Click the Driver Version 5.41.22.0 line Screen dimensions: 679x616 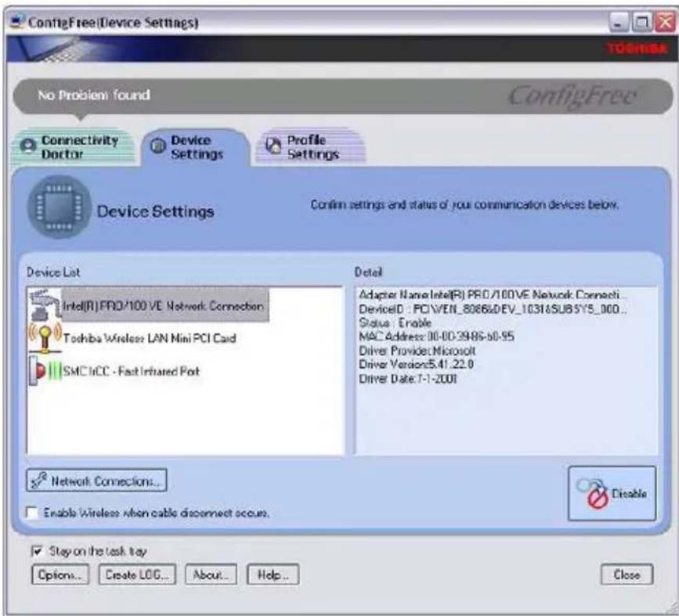416,364
